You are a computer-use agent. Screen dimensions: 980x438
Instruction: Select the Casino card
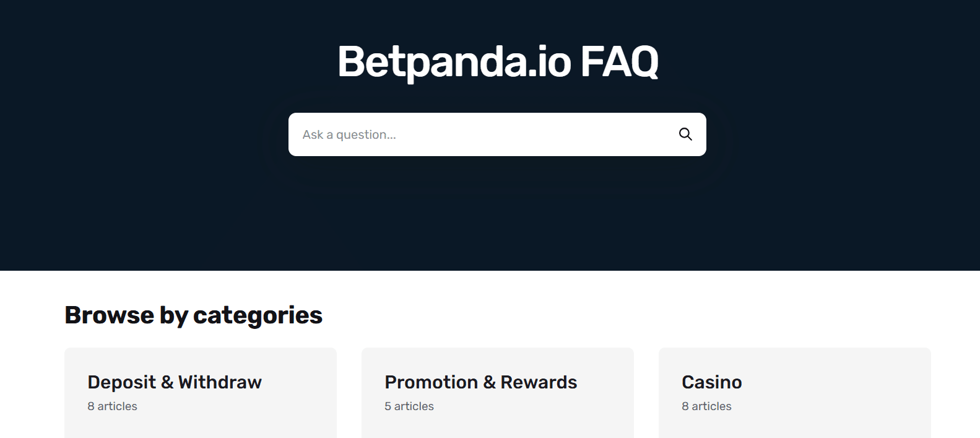coord(794,393)
